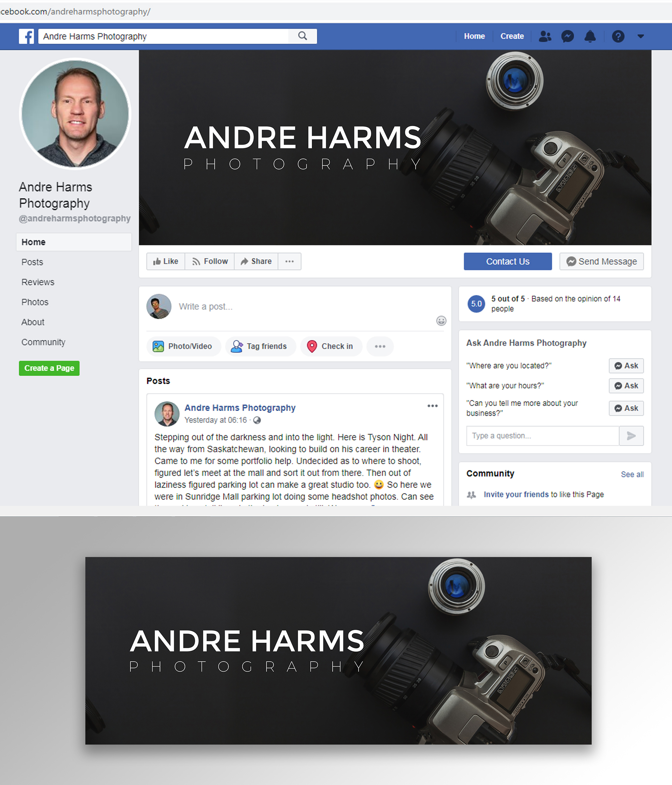Image resolution: width=672 pixels, height=785 pixels.
Task: Click the Contact Us button
Action: 508,261
